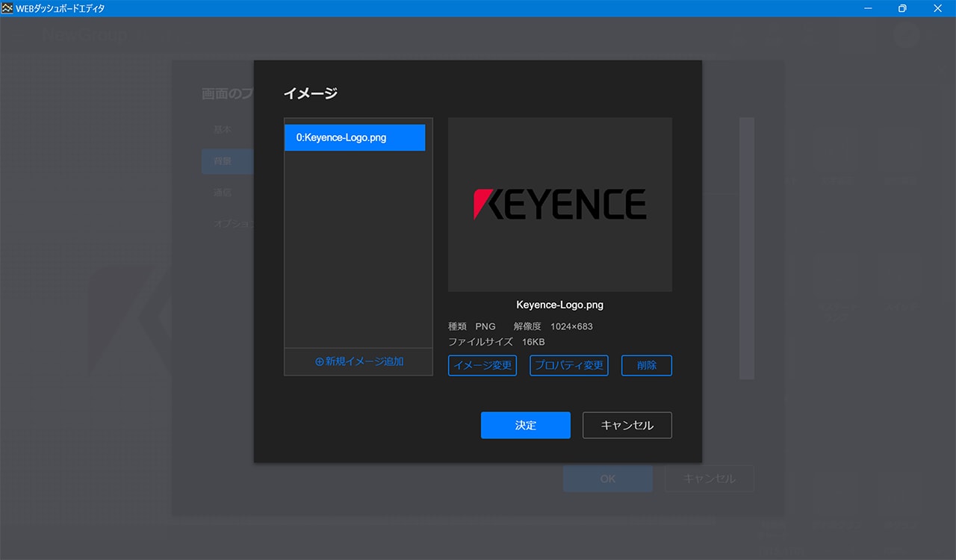The height and width of the screenshot is (560, 956).
Task: Open the dimmed 通信 tab
Action: point(223,193)
